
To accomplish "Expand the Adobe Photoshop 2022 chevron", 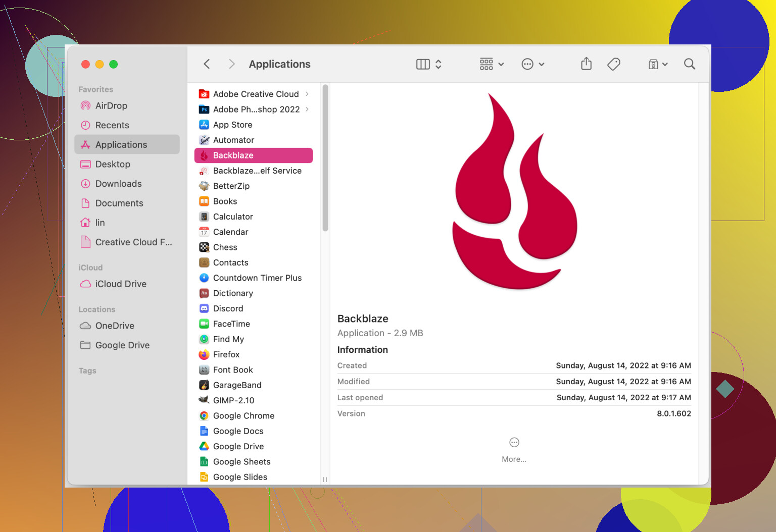I will click(x=307, y=110).
